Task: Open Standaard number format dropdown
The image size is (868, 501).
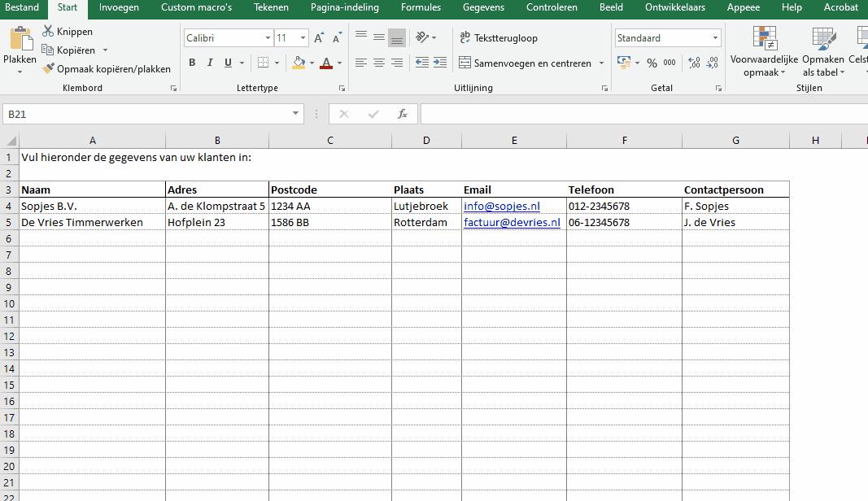Action: [715, 38]
